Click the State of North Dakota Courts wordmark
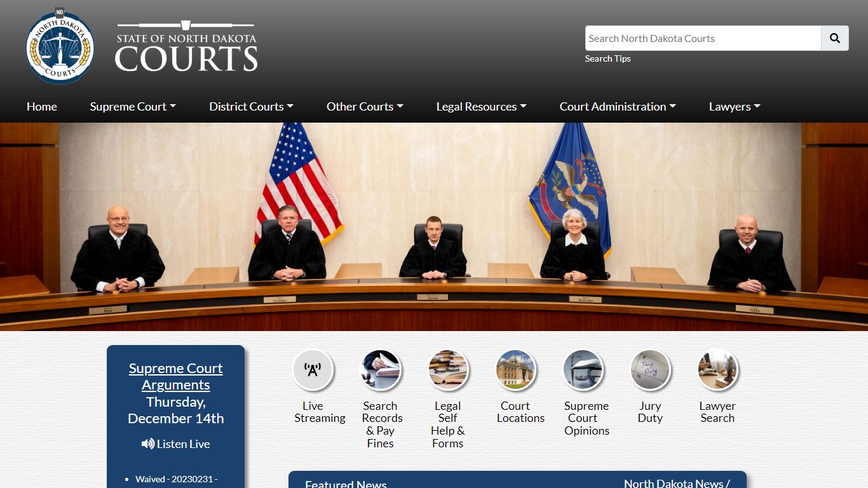Screen dimensions: 868x488 (186, 46)
